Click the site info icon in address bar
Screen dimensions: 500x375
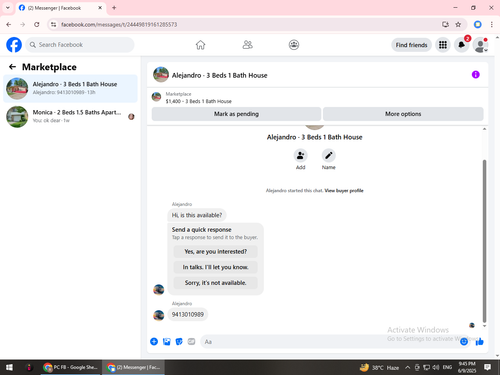click(x=53, y=24)
